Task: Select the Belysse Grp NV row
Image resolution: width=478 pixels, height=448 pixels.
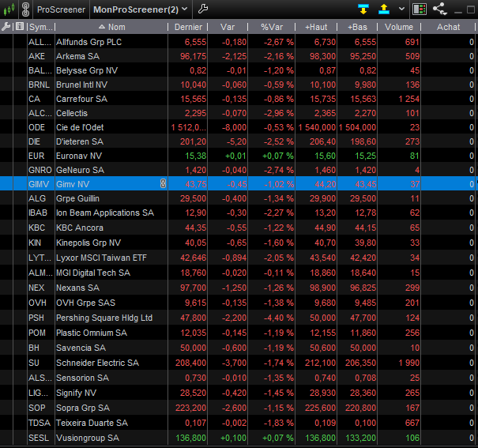Action: tap(238, 70)
